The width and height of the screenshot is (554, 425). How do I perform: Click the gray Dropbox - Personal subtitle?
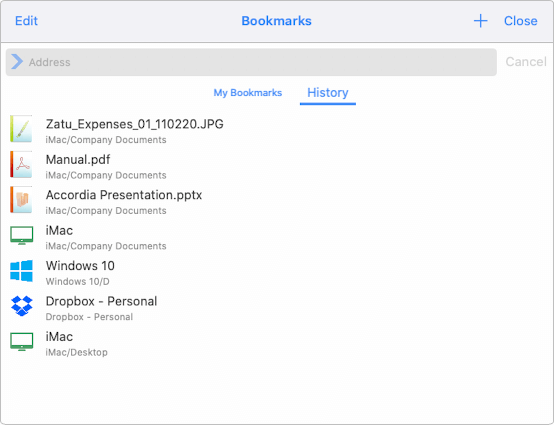click(89, 317)
